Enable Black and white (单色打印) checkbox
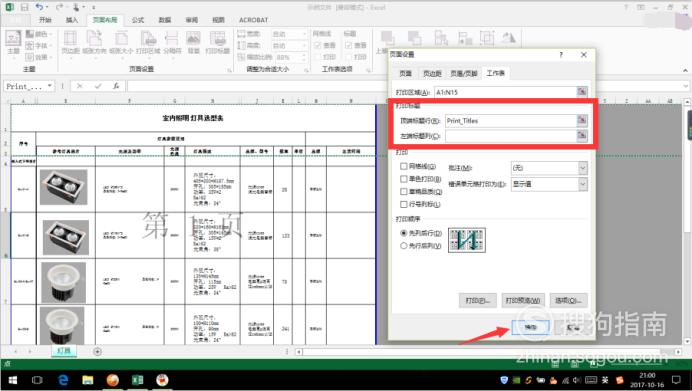 (x=403, y=179)
